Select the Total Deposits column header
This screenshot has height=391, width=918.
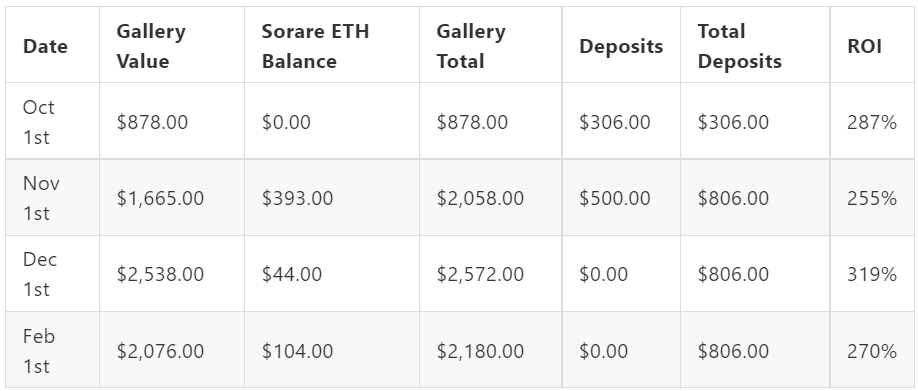click(755, 45)
